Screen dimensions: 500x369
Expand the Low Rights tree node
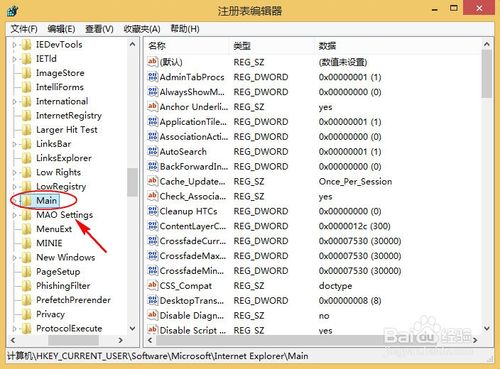pyautogui.click(x=14, y=172)
